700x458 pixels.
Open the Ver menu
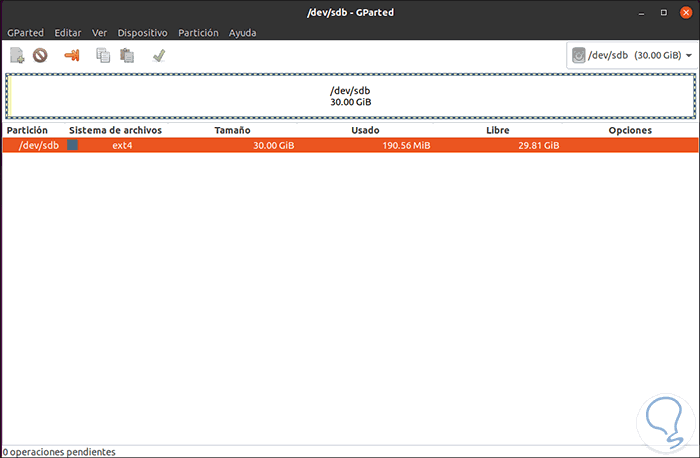tap(99, 33)
